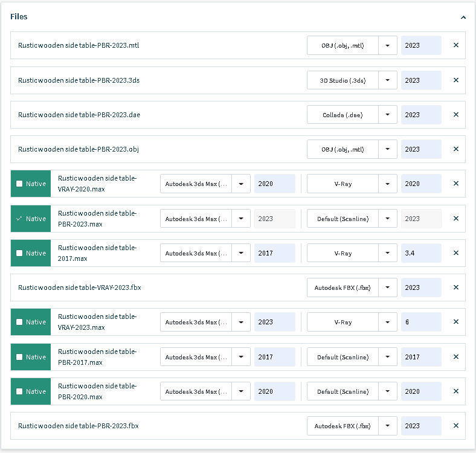Delete the VRAY-2023.fbx file row
476x453 pixels.
456,288
